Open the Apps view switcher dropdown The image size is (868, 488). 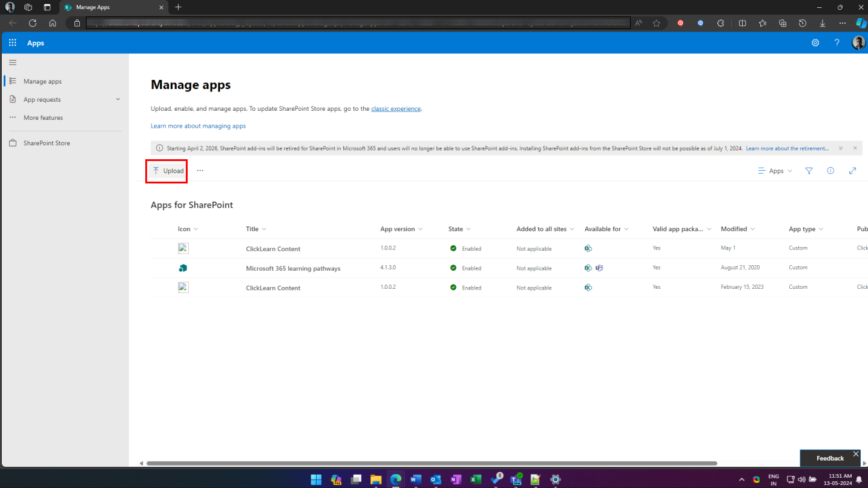775,171
